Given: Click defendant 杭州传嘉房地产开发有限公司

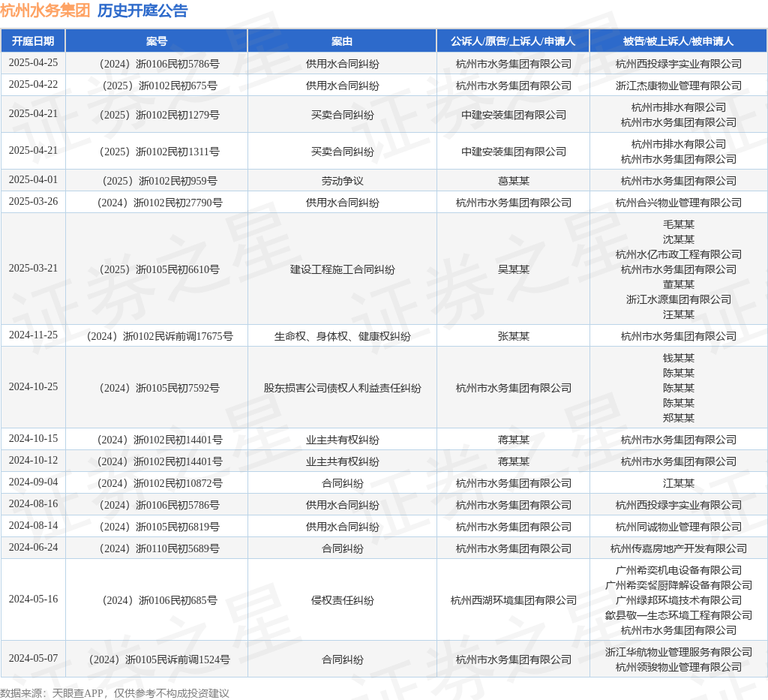Looking at the screenshot, I should 678,548.
